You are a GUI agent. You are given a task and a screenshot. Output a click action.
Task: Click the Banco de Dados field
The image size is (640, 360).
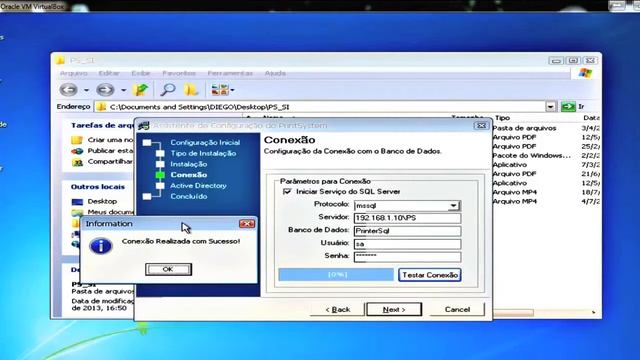407,231
